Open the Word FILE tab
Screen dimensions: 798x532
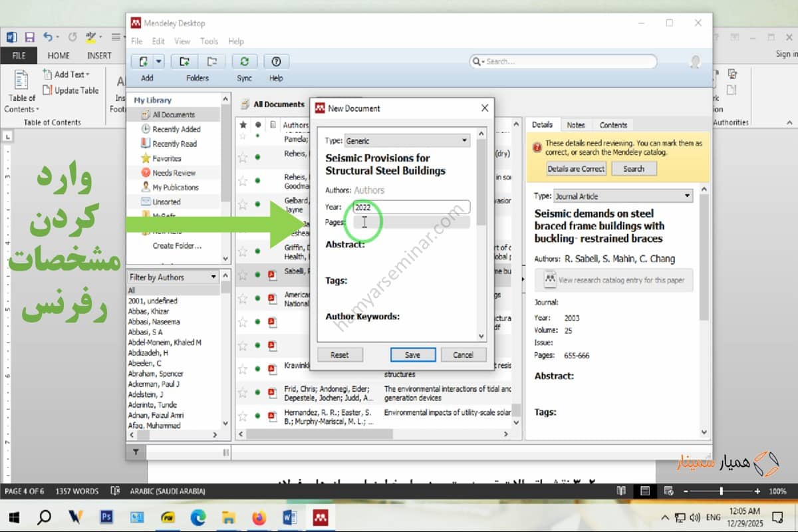point(19,56)
